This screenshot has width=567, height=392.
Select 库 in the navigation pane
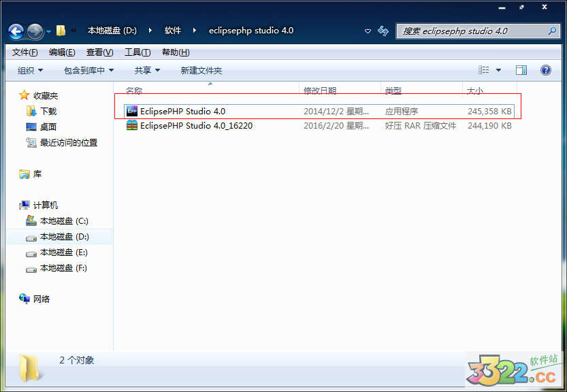pyautogui.click(x=37, y=174)
